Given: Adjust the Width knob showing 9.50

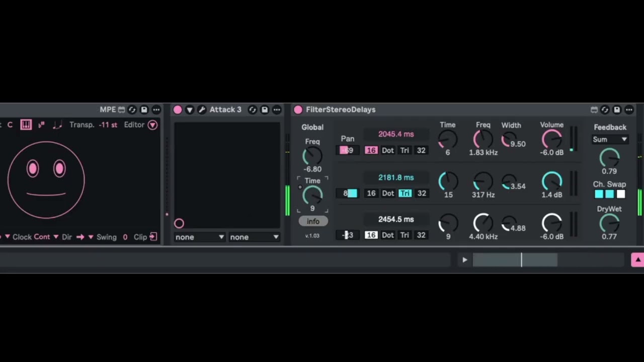Looking at the screenshot, I should coord(509,140).
